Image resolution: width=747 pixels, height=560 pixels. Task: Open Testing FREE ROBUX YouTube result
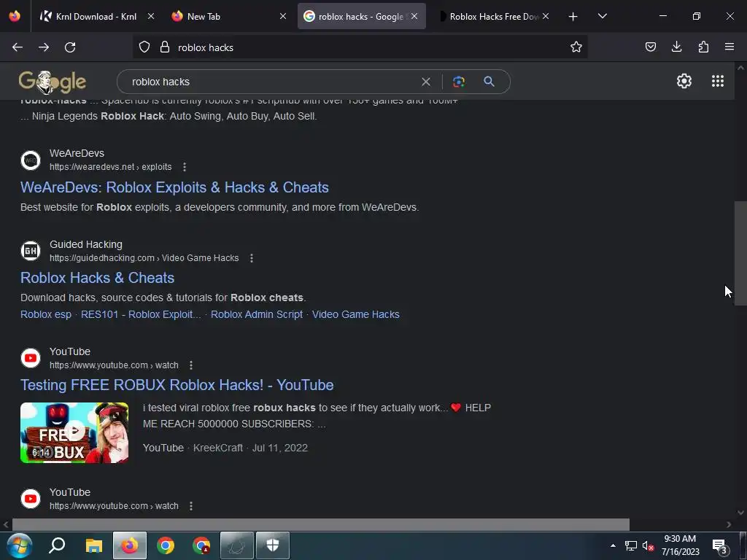pyautogui.click(x=177, y=385)
